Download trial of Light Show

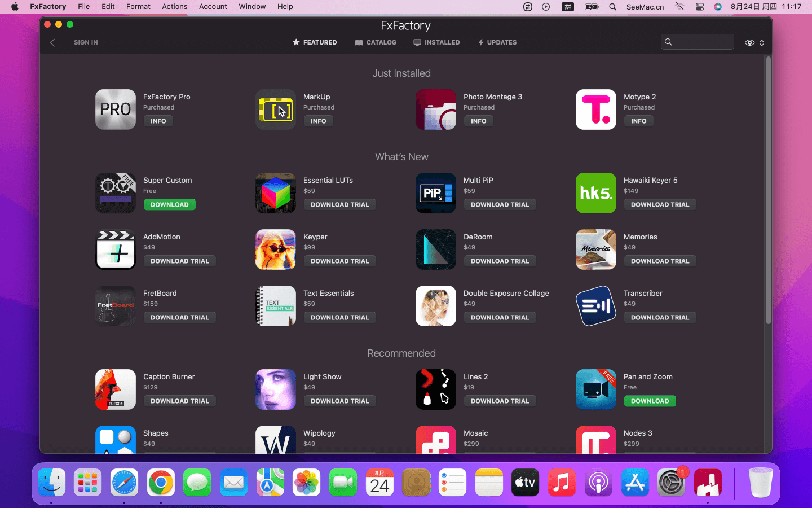point(340,401)
